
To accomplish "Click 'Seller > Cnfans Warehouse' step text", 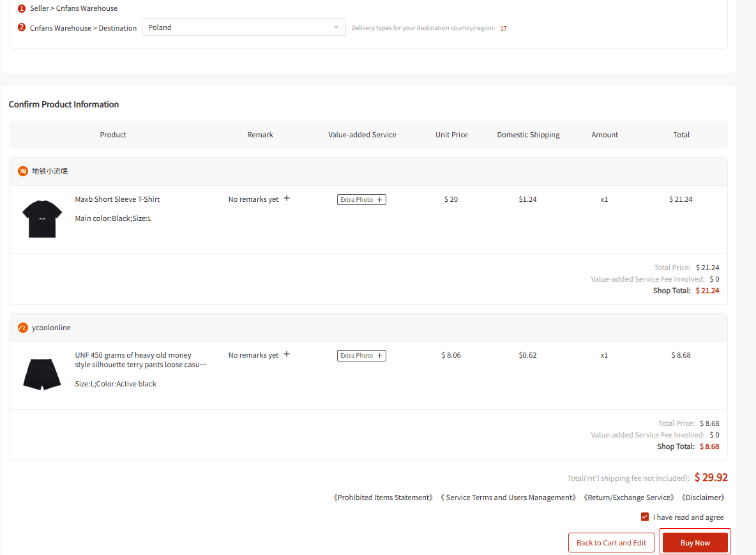I will pyautogui.click(x=74, y=8).
